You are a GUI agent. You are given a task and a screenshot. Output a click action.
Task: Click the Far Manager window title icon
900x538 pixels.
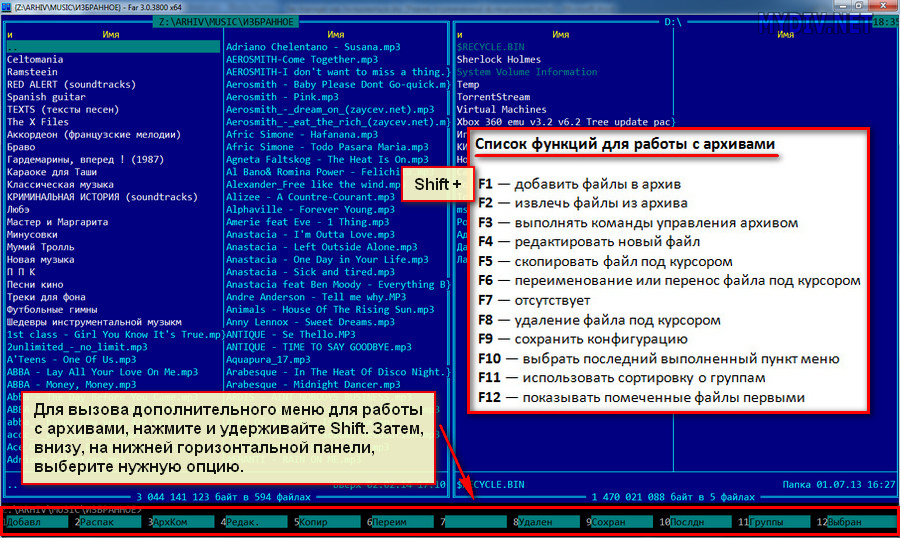6,7
